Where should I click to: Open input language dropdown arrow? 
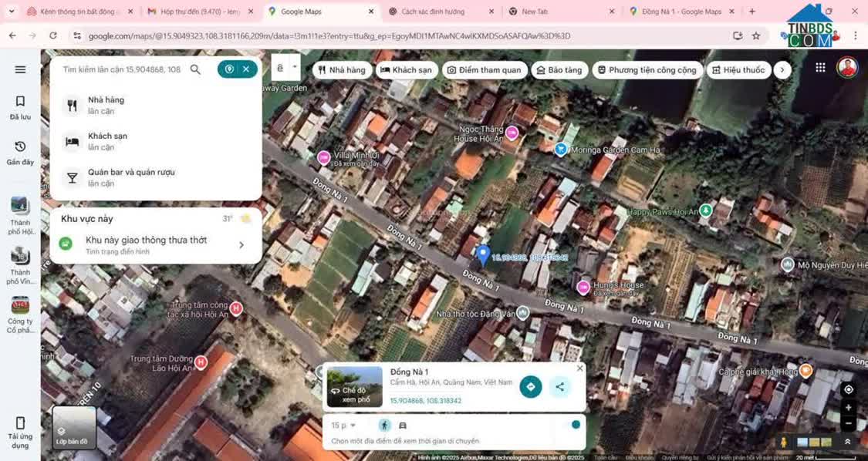tap(295, 68)
